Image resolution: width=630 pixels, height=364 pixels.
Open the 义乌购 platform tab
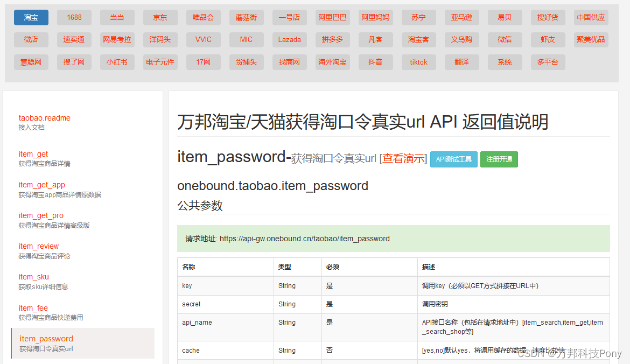click(461, 39)
